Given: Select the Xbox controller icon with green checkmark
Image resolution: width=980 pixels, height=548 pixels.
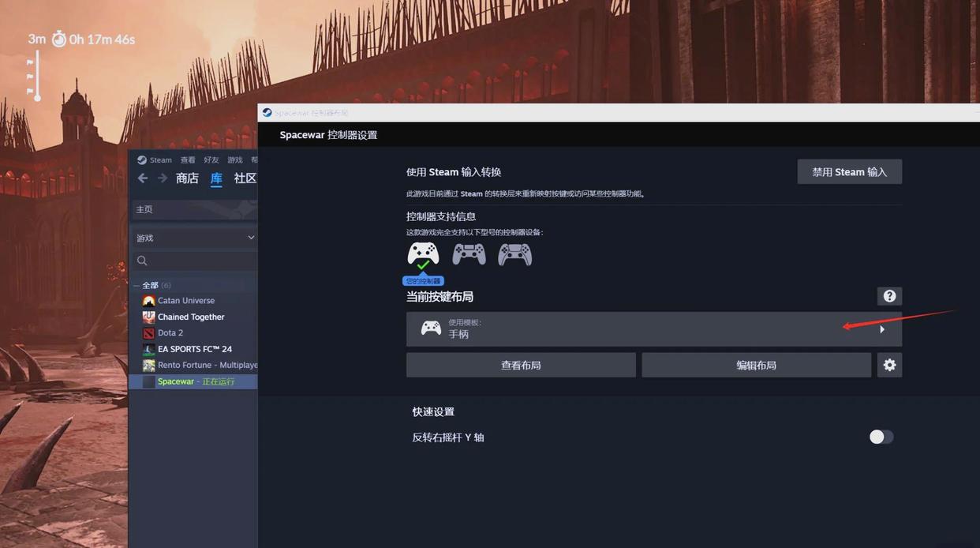Looking at the screenshot, I should [x=424, y=255].
